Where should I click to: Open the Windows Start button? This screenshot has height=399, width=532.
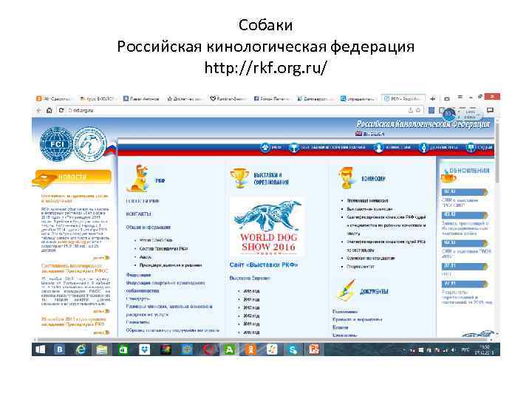pos(41,349)
